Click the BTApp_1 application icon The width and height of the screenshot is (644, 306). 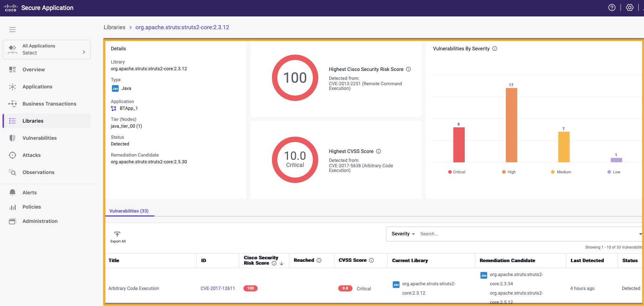114,108
